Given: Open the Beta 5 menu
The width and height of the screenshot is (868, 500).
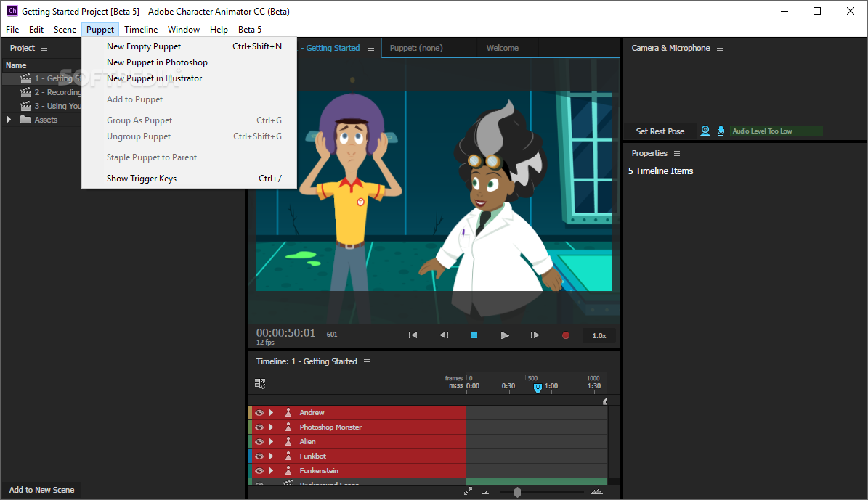Looking at the screenshot, I should pyautogui.click(x=250, y=29).
